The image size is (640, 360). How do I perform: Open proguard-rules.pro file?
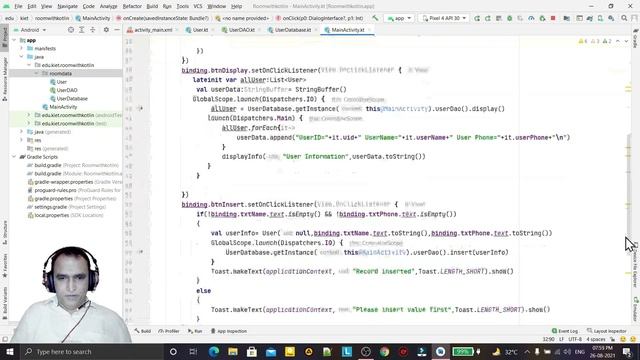73,190
